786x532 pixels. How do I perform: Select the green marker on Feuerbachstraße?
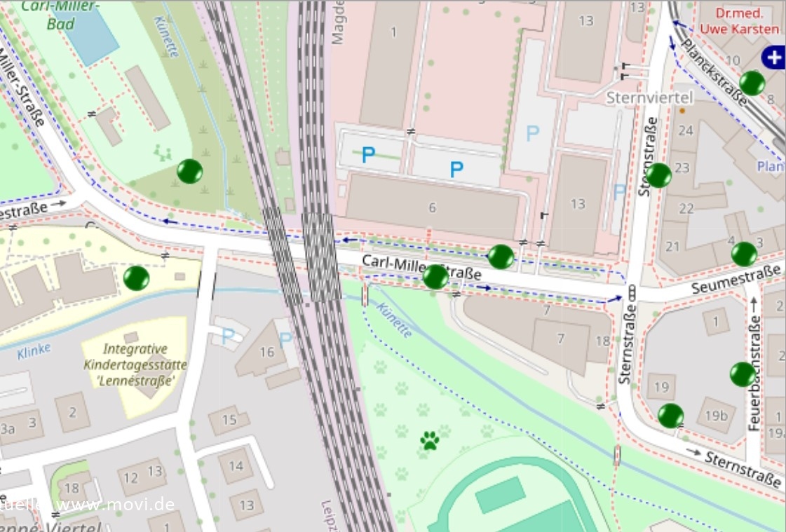[x=743, y=374]
